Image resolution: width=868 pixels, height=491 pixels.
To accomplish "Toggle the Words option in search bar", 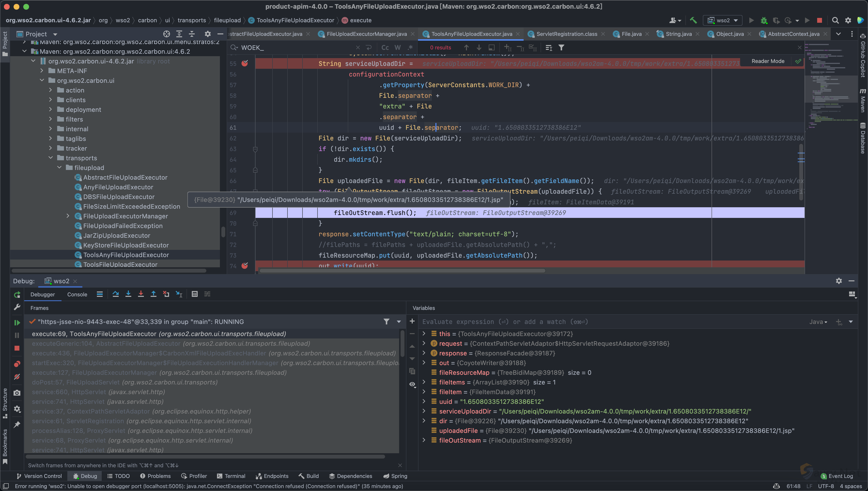I will point(398,47).
